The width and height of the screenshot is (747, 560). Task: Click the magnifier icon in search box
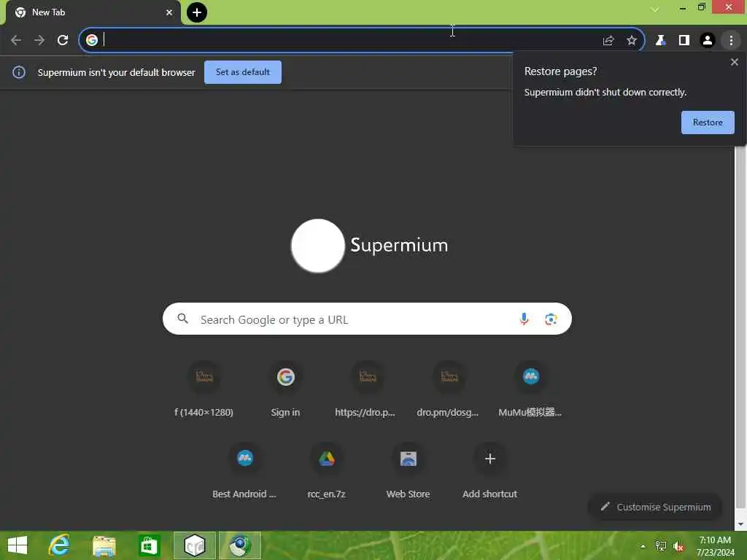[x=183, y=319]
